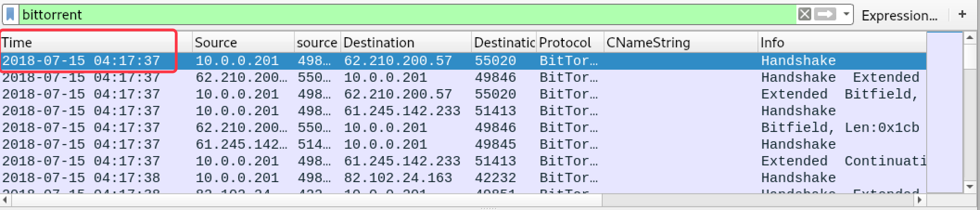Click vertical scrollbar up arrow
The width and height of the screenshot is (980, 210).
969,39
